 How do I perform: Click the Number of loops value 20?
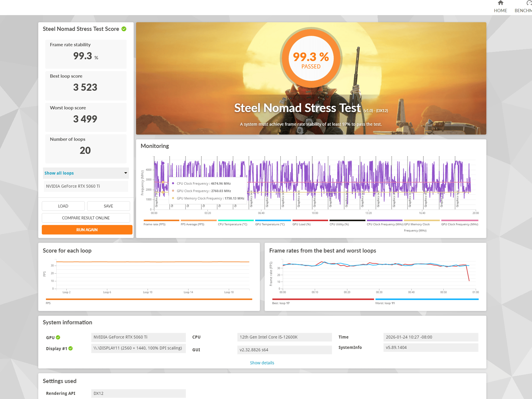coord(85,150)
